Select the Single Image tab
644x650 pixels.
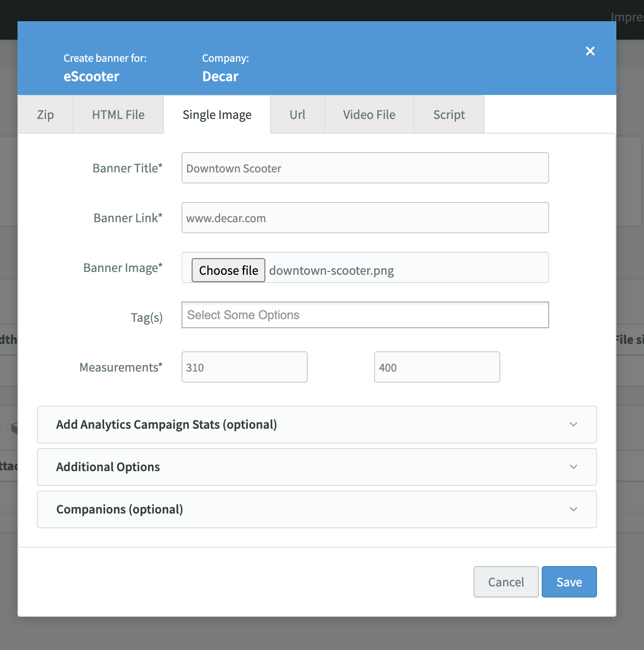217,115
